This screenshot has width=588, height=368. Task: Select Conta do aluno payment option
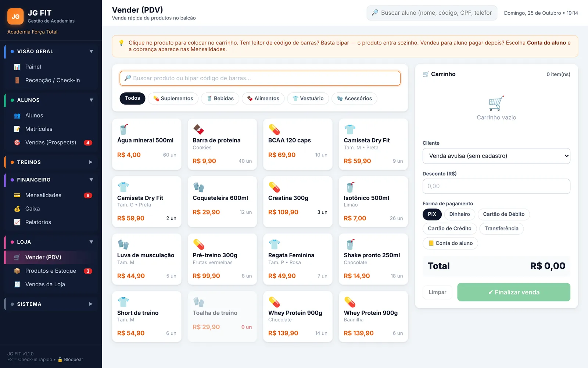point(450,243)
